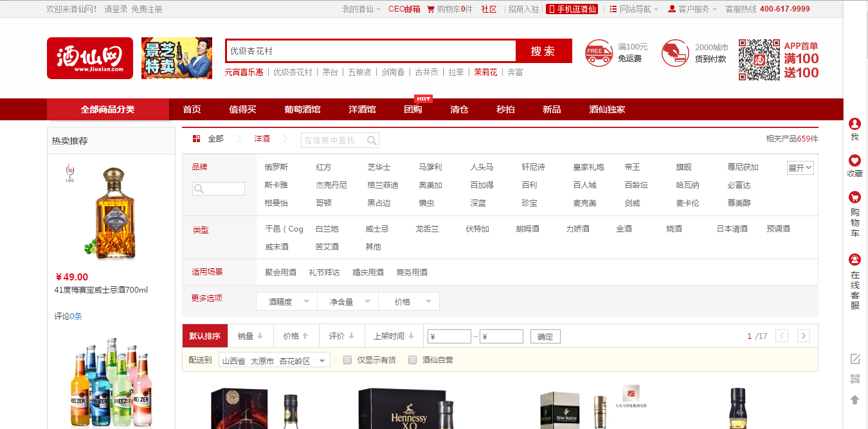Open the 我的酒仙 dropdown menu
The image size is (868, 429).
(x=361, y=9)
